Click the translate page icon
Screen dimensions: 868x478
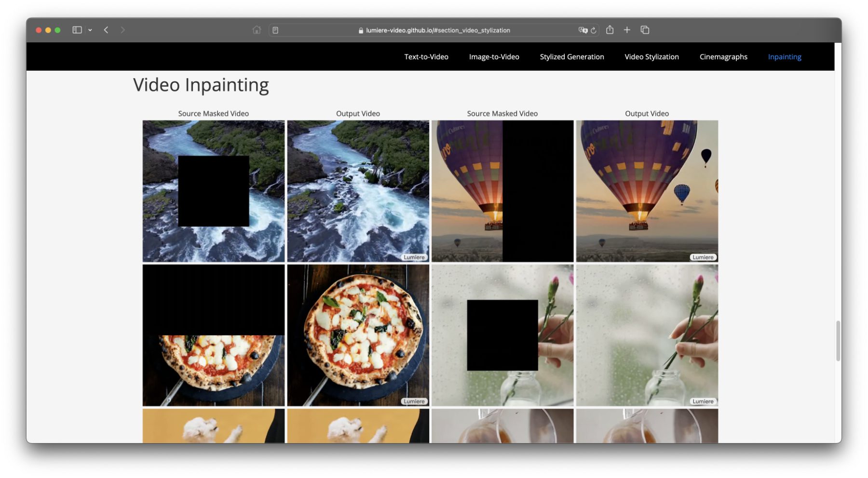pos(583,30)
